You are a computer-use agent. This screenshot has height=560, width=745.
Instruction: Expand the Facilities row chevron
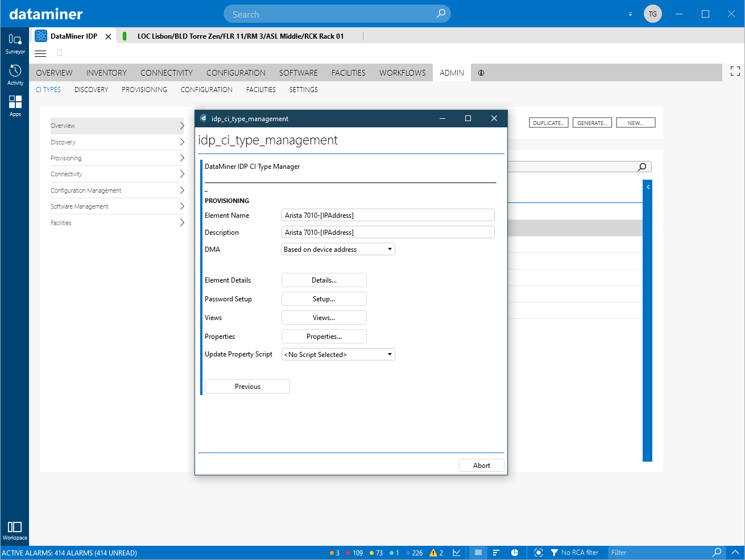click(x=182, y=222)
